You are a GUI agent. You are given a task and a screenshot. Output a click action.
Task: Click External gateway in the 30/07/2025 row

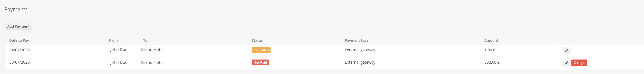360,62
